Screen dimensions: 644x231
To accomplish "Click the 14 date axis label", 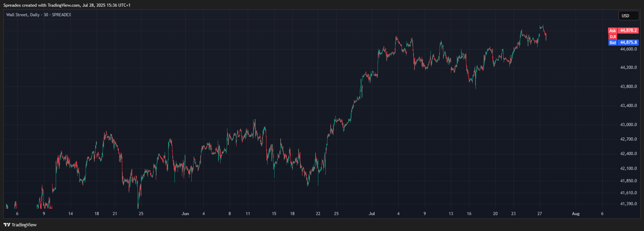I will click(70, 214).
